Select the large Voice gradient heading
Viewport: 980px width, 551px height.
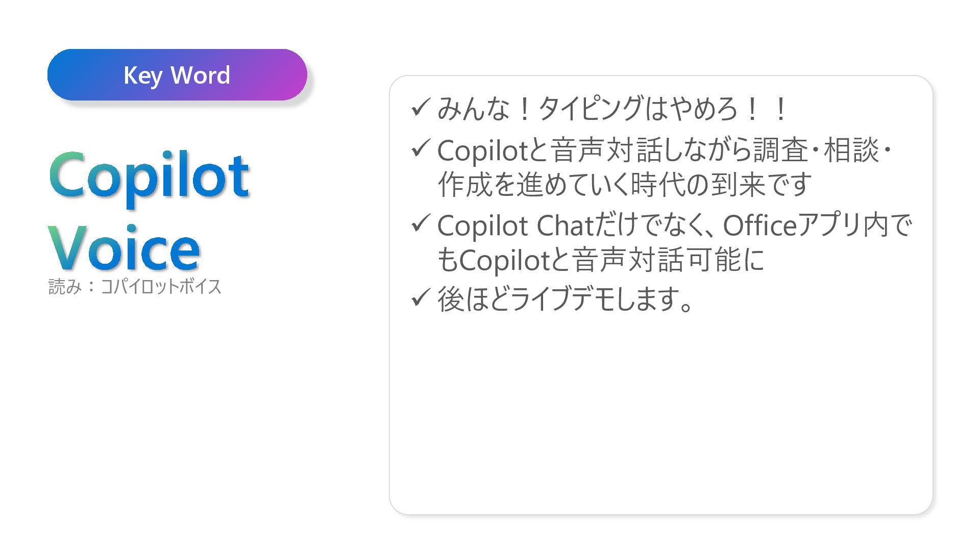click(x=124, y=248)
